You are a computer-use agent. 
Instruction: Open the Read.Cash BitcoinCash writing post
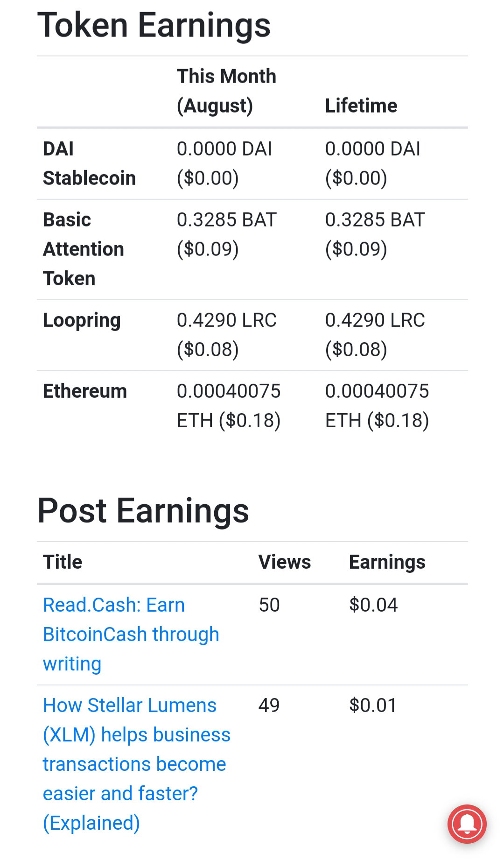(131, 634)
